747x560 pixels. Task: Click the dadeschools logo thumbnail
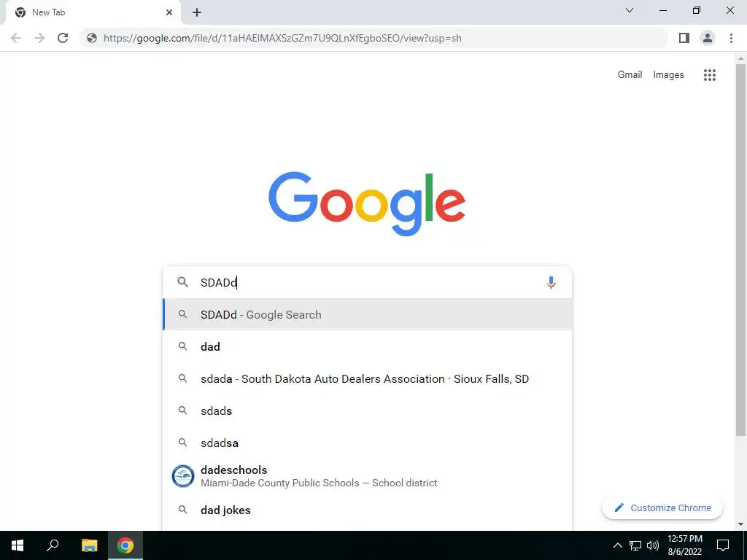pos(183,476)
